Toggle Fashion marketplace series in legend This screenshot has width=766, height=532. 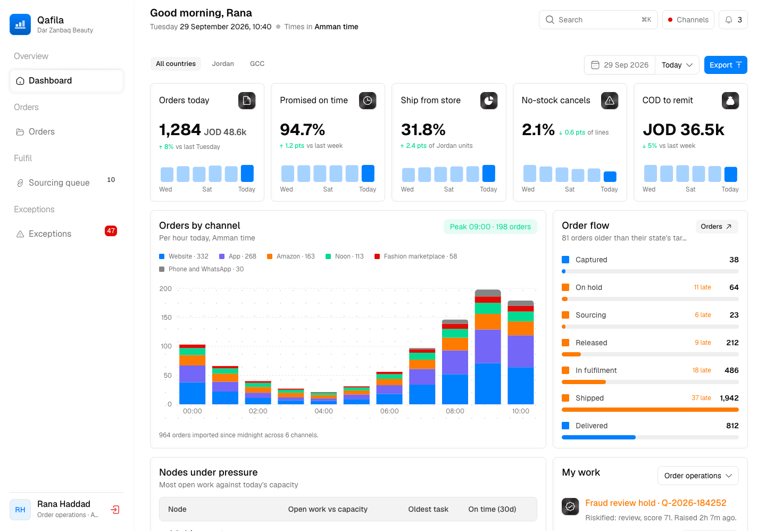[416, 256]
